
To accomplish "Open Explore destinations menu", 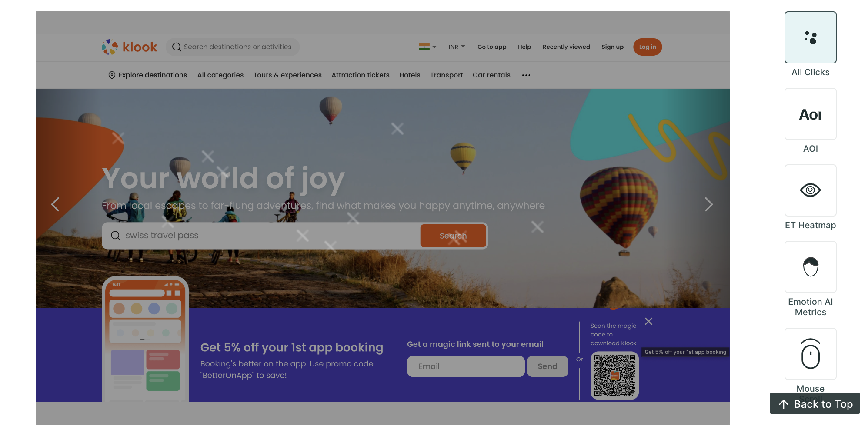I will [x=147, y=75].
